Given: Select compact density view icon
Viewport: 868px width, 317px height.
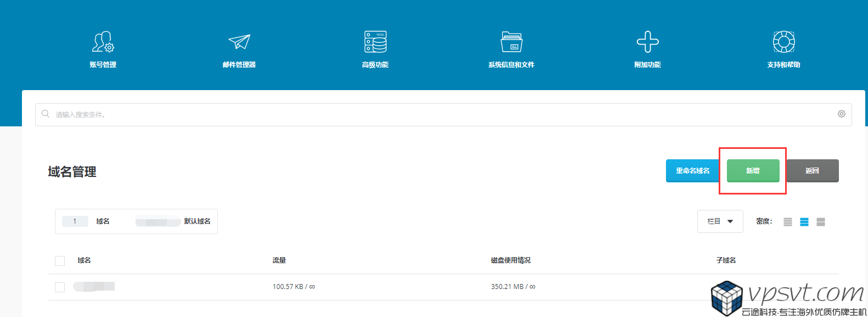Looking at the screenshot, I should point(788,222).
